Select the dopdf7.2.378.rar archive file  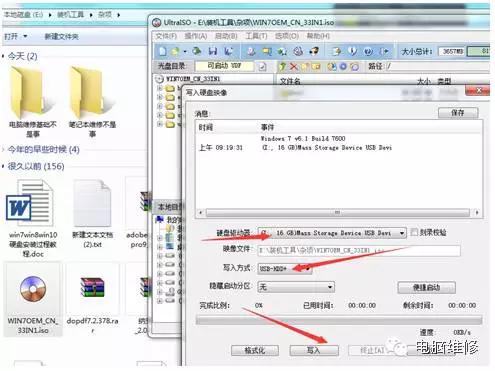click(92, 300)
